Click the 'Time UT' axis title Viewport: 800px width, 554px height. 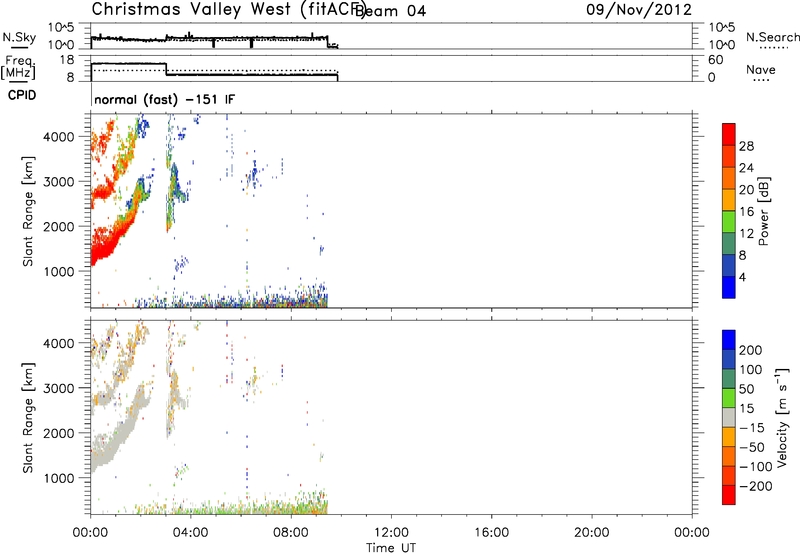pos(391,548)
